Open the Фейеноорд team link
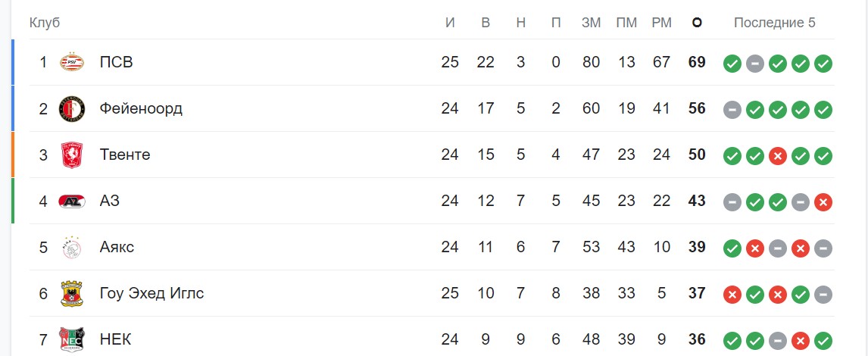Screen dimensions: 868x356 pyautogui.click(x=141, y=108)
